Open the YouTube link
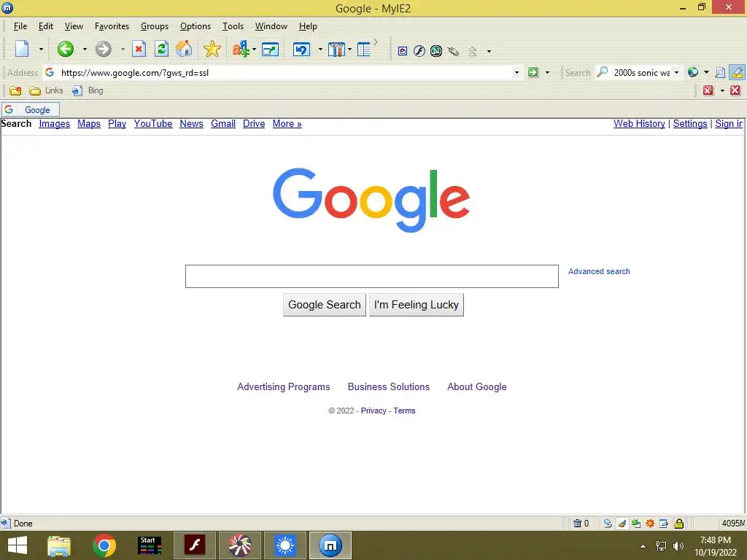Image resolution: width=747 pixels, height=560 pixels. (x=153, y=124)
